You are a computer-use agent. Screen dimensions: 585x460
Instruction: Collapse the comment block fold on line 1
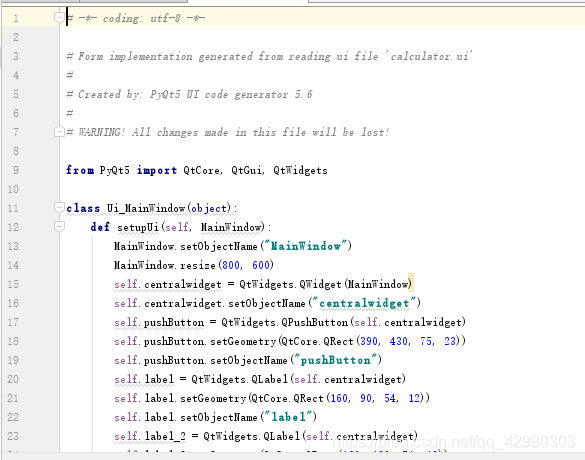[59, 17]
